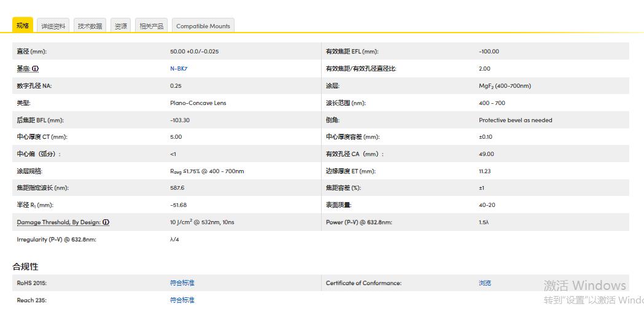
Task: Switch to the 技术数据 tab
Action: click(x=90, y=26)
